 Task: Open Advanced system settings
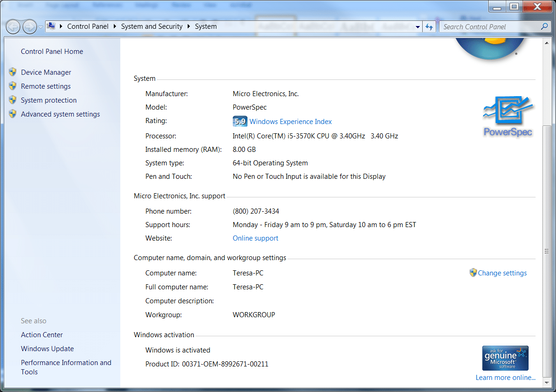pyautogui.click(x=60, y=114)
